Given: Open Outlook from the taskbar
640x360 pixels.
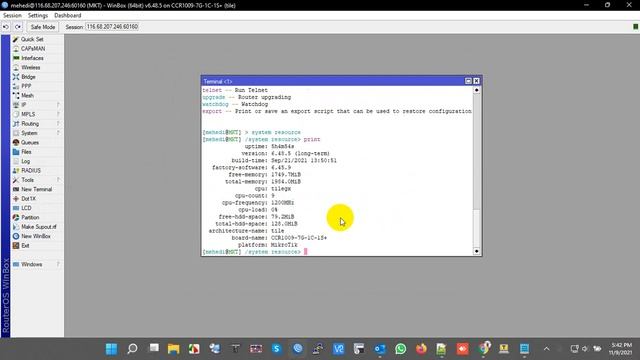Looking at the screenshot, I should 380,349.
